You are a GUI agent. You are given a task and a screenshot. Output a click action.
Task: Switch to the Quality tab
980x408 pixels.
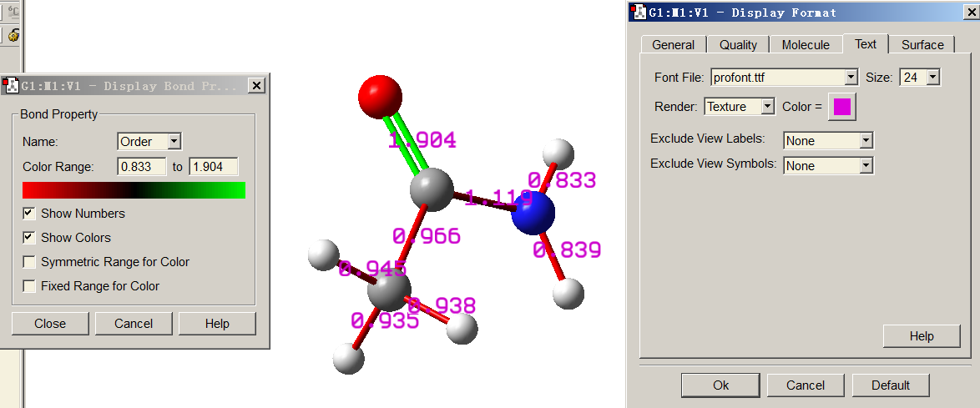click(x=738, y=45)
